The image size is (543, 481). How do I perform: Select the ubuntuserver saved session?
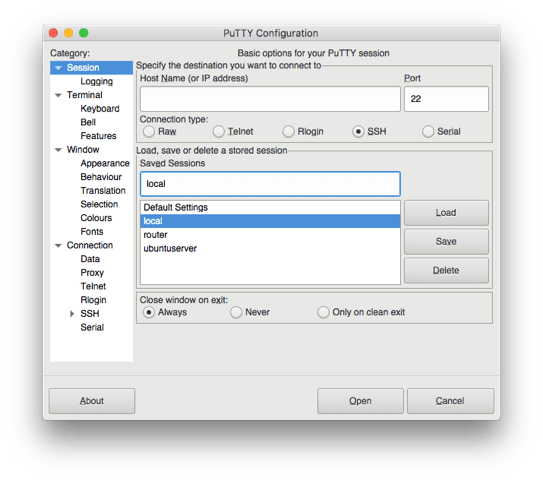tap(270, 249)
